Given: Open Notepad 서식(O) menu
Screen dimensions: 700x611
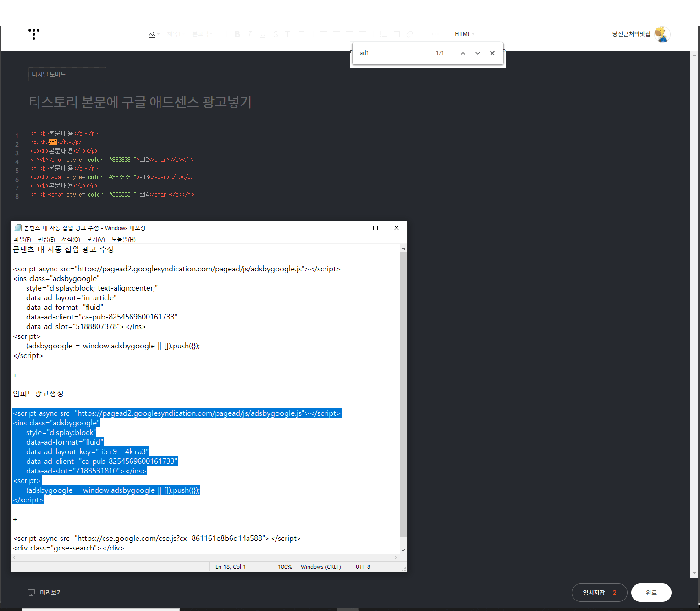Looking at the screenshot, I should coord(71,239).
